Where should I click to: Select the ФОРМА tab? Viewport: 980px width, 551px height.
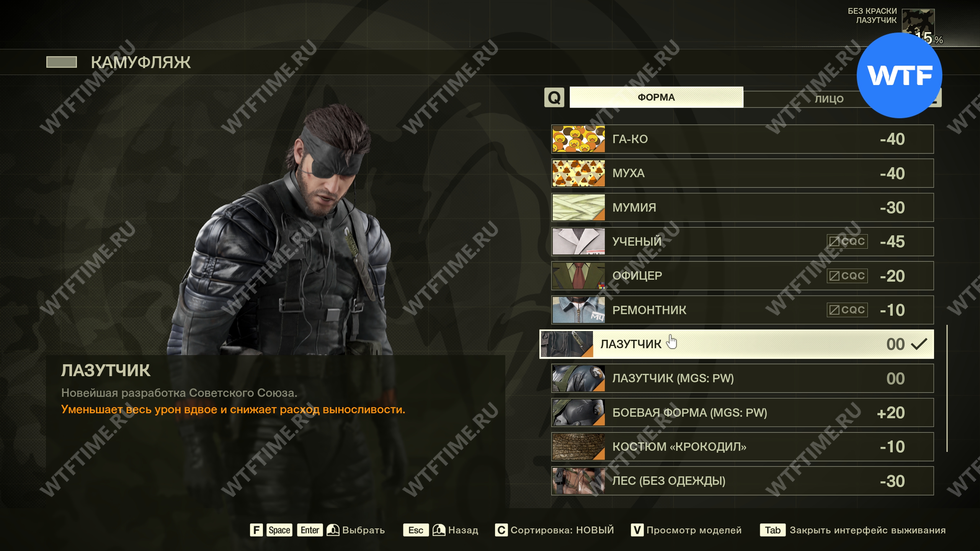pos(656,97)
